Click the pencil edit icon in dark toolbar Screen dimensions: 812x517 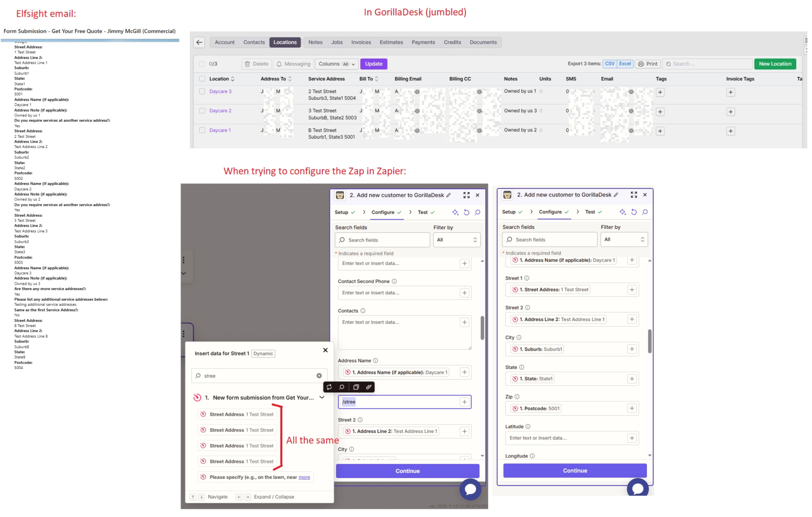point(368,387)
